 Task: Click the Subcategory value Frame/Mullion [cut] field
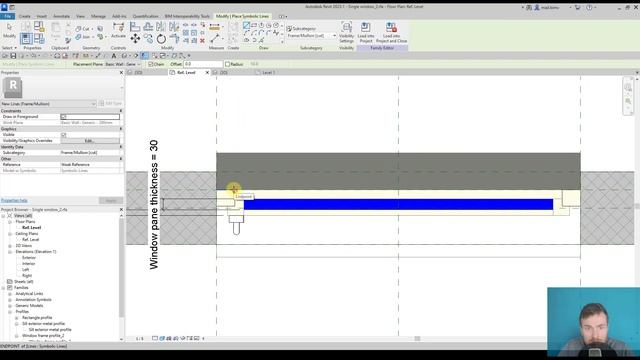[90, 153]
